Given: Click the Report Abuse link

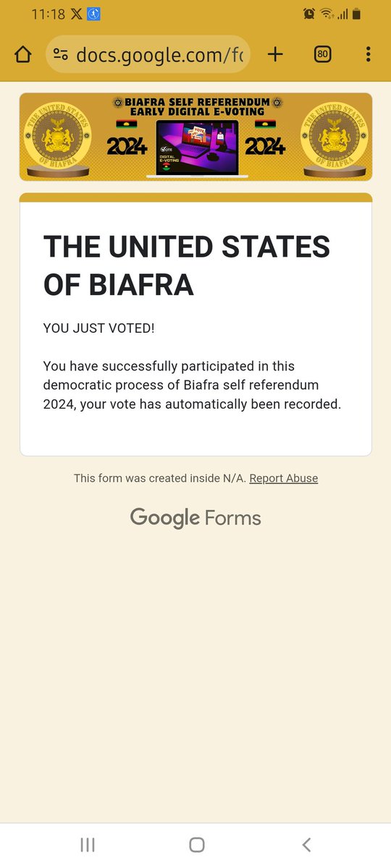Looking at the screenshot, I should pos(284,478).
